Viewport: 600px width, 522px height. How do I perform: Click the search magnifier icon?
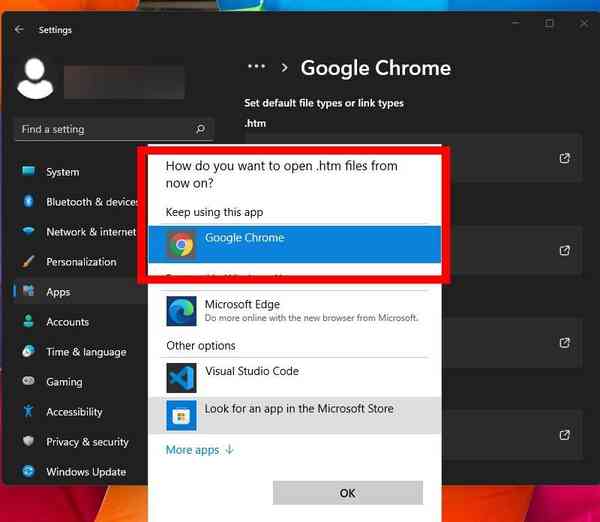pos(200,129)
